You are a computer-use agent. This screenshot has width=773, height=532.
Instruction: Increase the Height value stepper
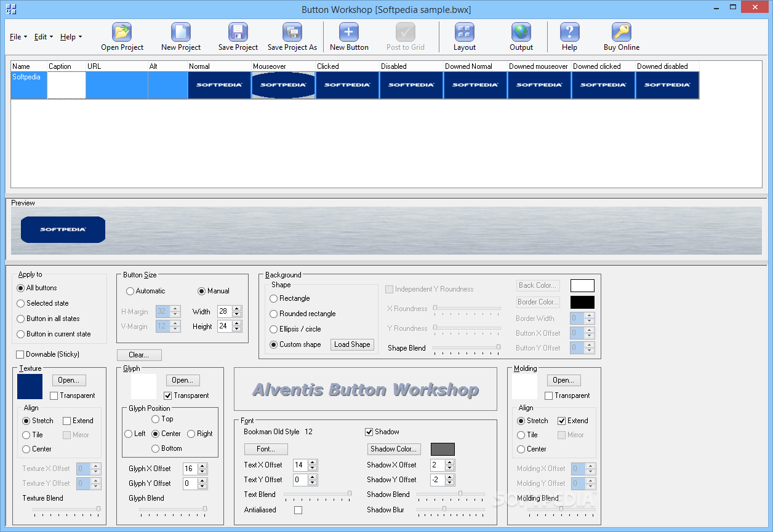point(238,323)
